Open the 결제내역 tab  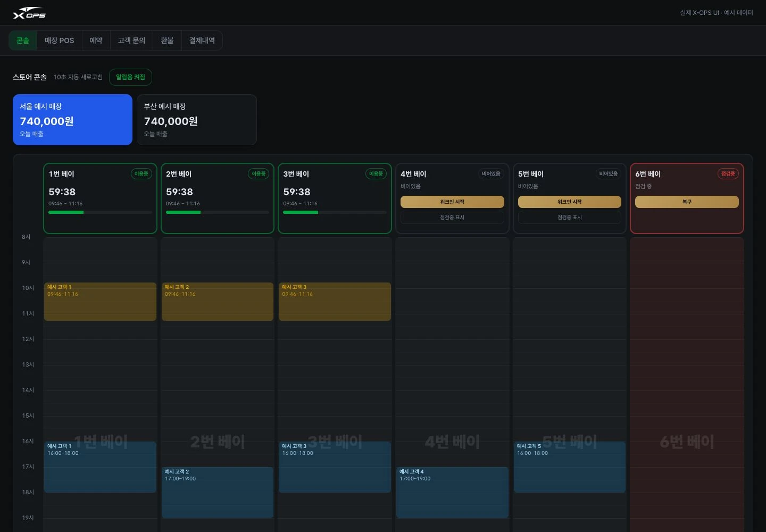point(202,40)
